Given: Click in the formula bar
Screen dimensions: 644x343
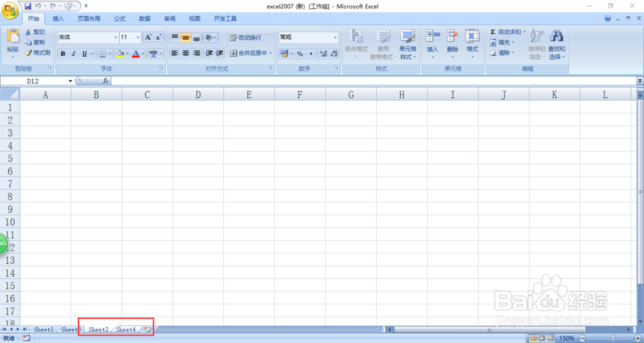Looking at the screenshot, I should [x=373, y=81].
